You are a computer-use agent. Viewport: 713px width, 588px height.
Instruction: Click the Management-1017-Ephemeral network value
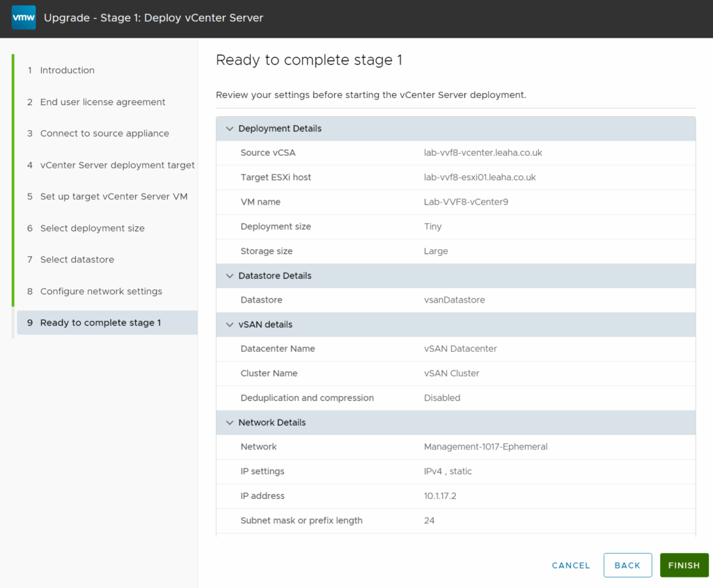click(x=485, y=447)
